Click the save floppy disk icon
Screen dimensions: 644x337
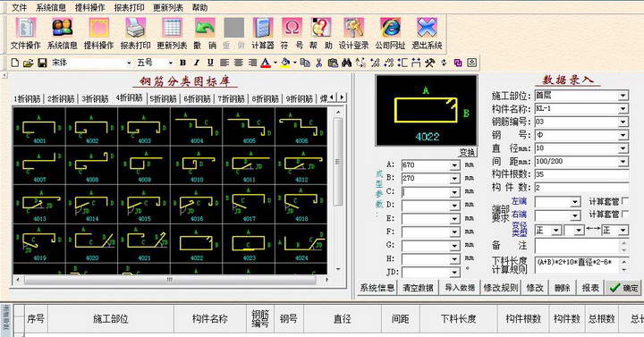click(42, 63)
